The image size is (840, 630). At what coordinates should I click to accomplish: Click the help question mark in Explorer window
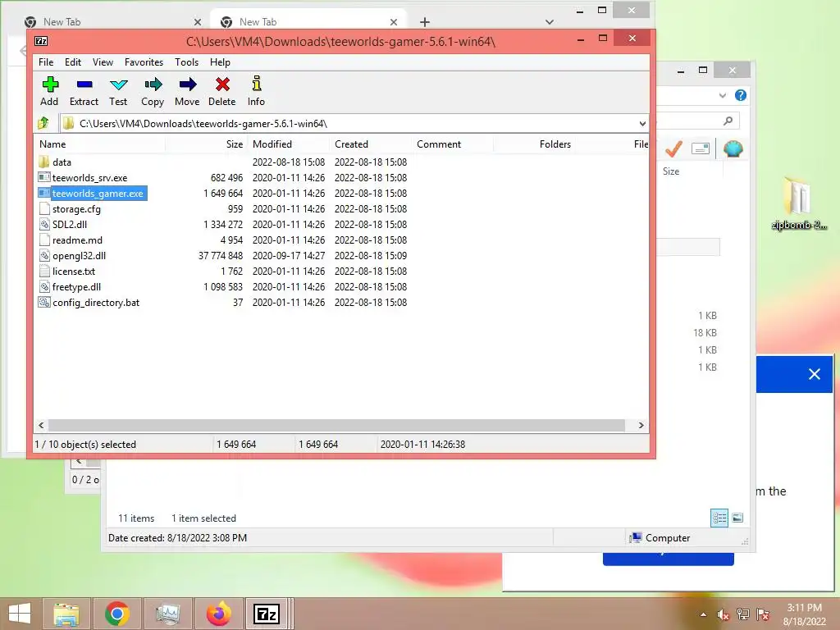741,95
